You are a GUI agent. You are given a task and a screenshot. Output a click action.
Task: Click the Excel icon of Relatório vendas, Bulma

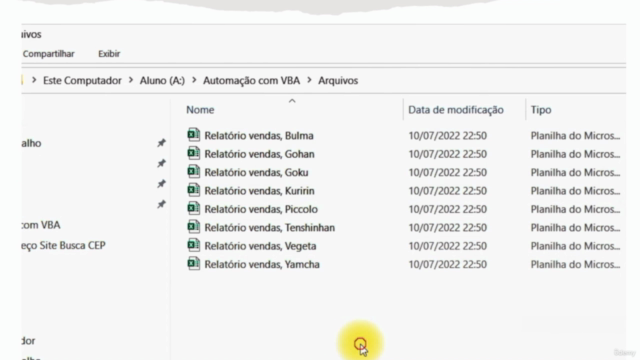tap(193, 135)
